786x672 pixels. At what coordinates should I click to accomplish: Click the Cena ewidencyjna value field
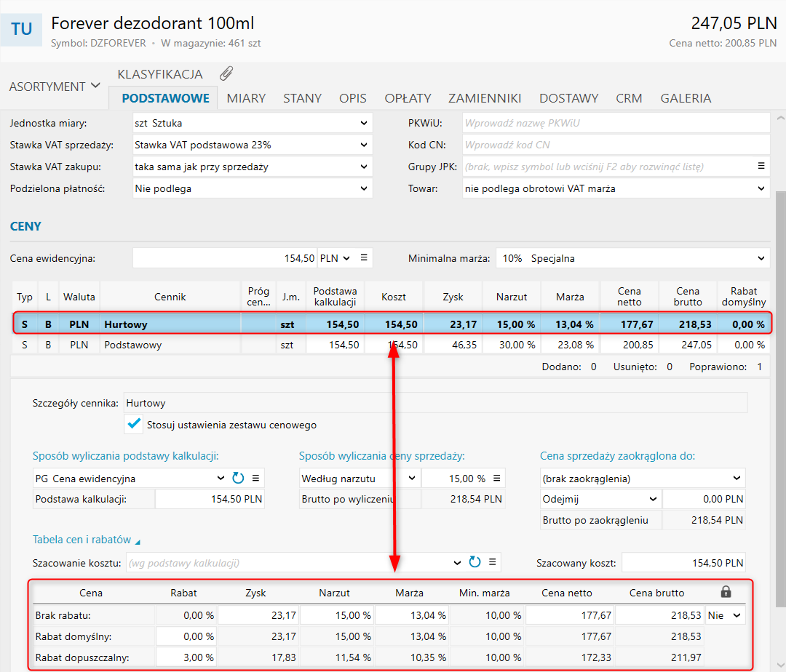coord(225,258)
